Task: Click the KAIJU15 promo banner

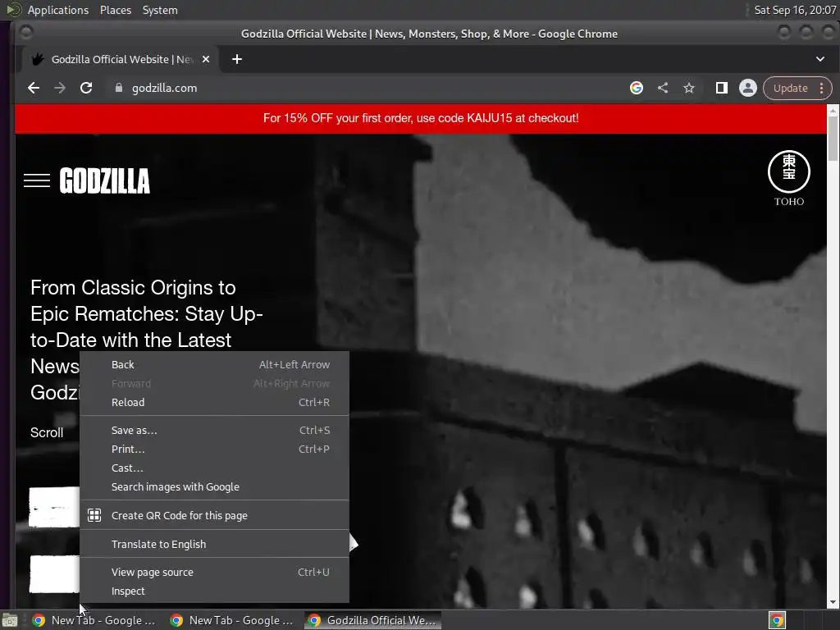Action: coord(421,118)
